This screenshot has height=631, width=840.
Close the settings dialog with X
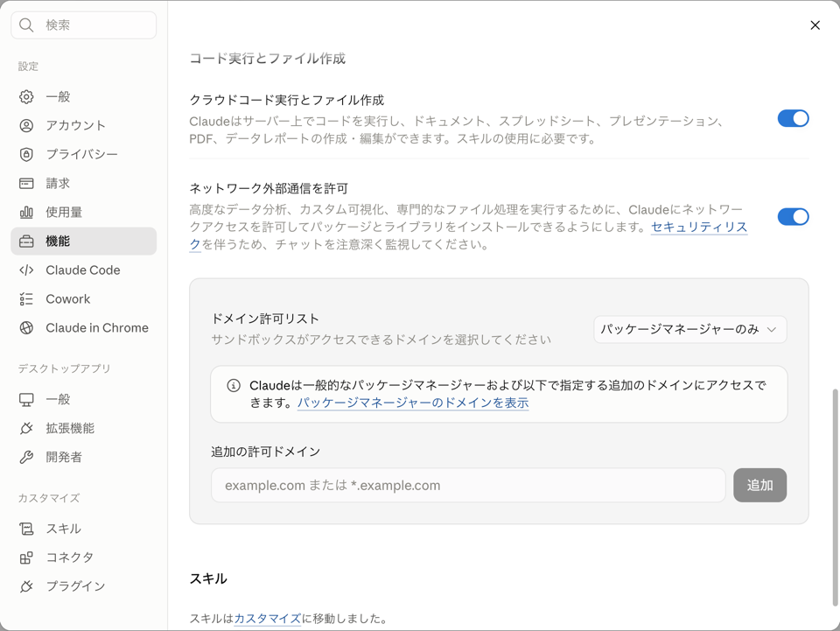pos(815,25)
